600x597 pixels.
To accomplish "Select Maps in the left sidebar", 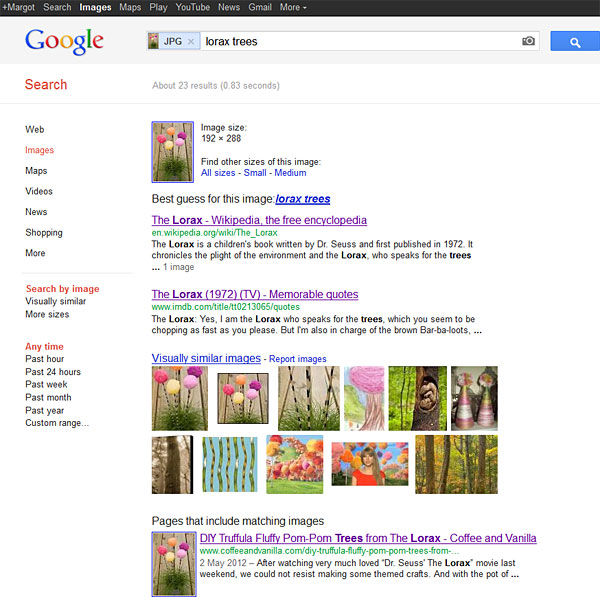I will point(36,171).
